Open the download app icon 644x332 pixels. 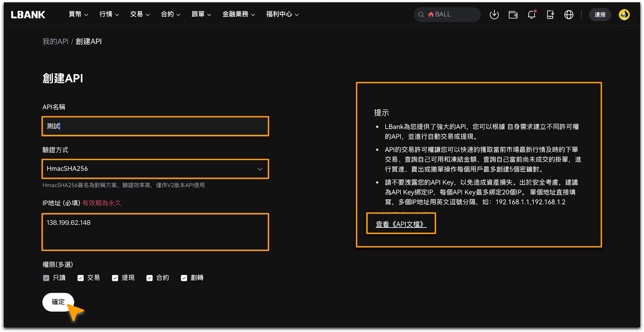[x=494, y=14]
